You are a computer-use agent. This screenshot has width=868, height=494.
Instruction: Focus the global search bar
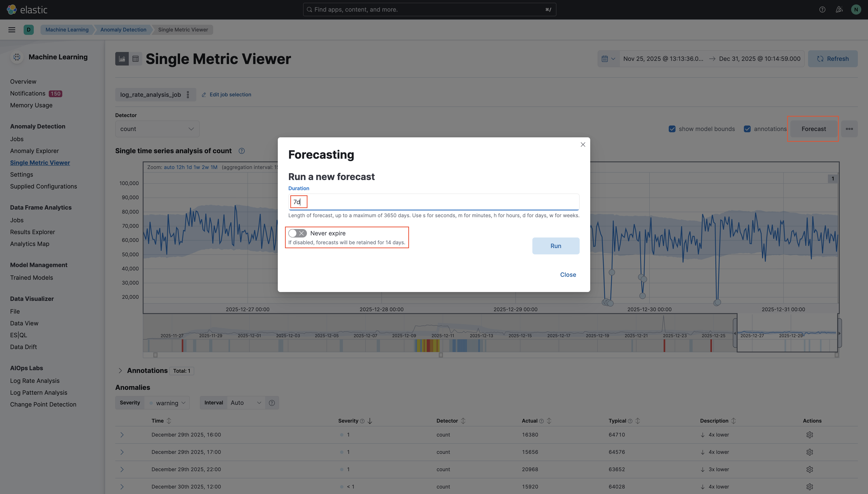429,10
